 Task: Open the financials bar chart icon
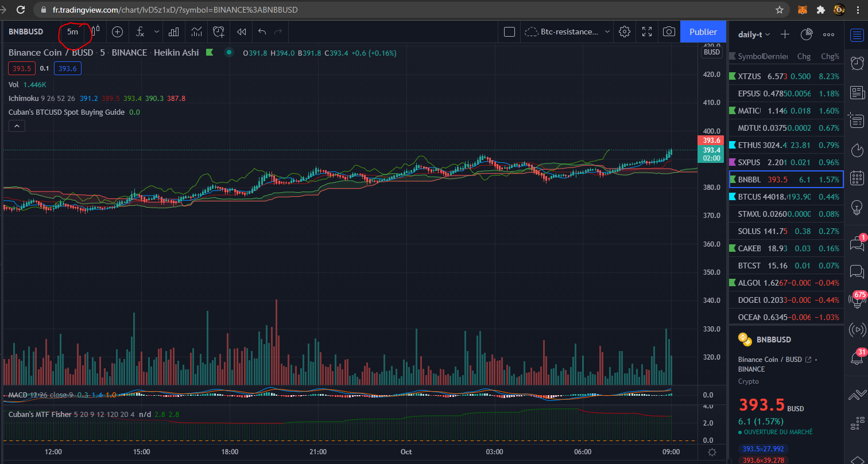pos(174,32)
